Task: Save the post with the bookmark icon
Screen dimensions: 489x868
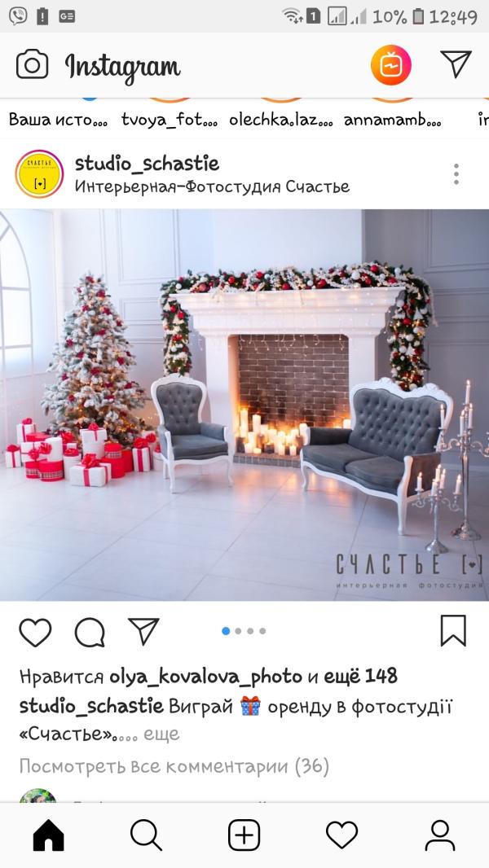Action: click(x=453, y=631)
